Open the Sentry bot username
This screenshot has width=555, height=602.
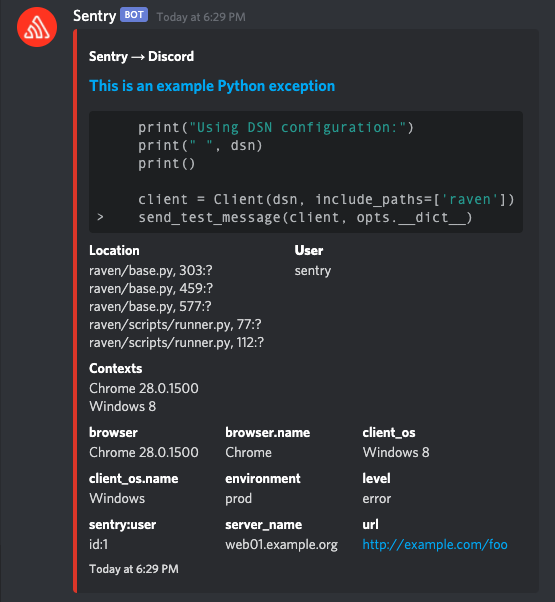click(94, 16)
